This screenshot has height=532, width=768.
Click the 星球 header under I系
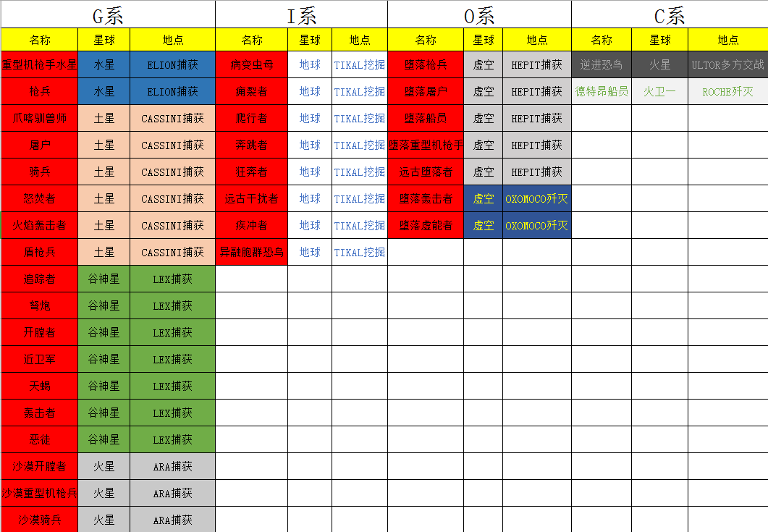point(310,40)
